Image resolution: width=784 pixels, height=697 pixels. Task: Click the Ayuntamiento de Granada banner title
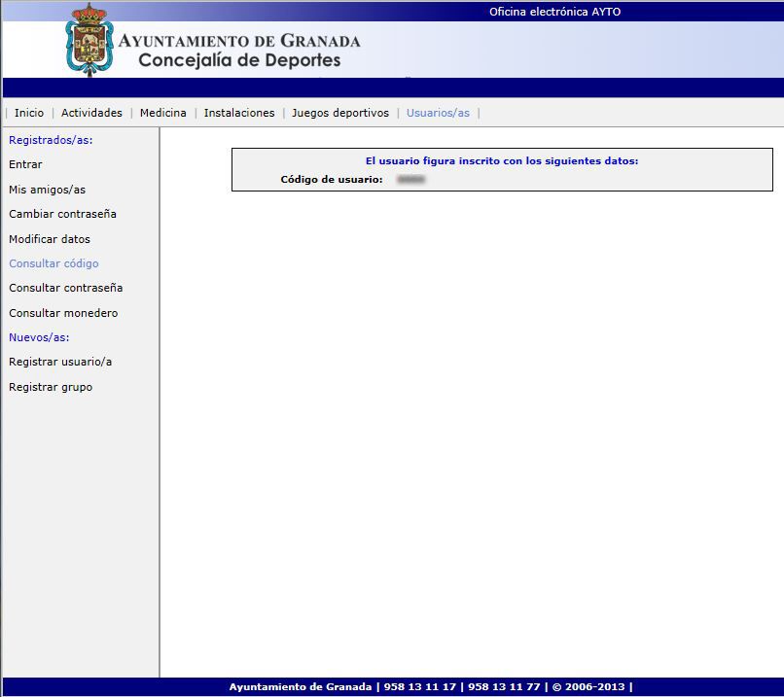[x=239, y=41]
